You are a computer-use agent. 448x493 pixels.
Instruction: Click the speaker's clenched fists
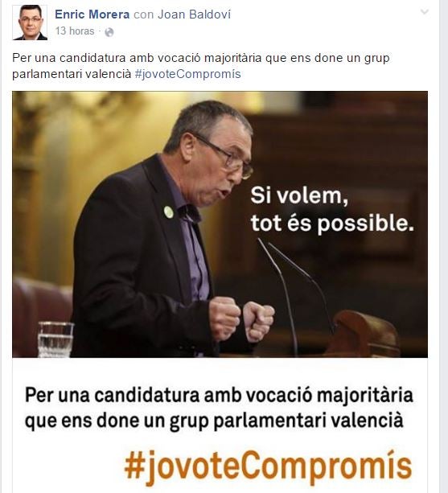click(x=241, y=319)
